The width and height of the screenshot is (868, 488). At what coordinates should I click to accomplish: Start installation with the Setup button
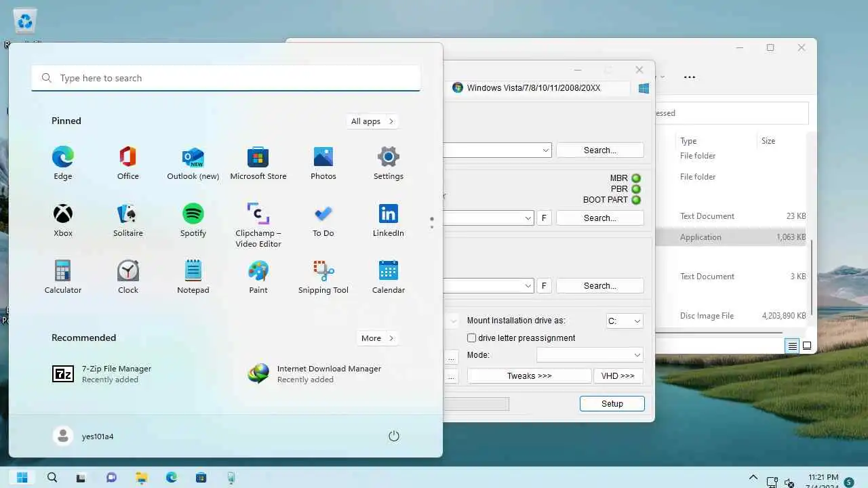(612, 404)
